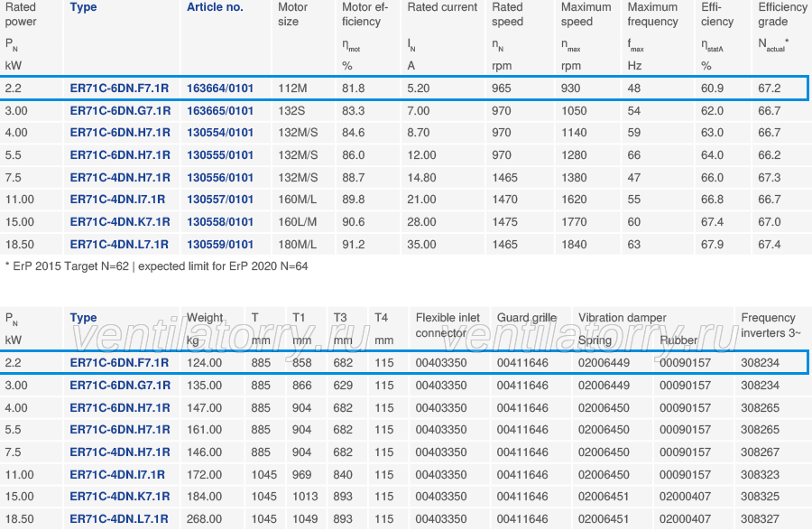Select maximum speed value '1280'
812x531 pixels.
[x=575, y=155]
